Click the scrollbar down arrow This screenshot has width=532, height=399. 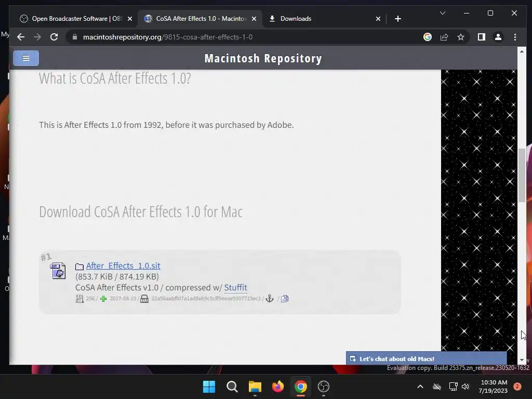(x=522, y=361)
